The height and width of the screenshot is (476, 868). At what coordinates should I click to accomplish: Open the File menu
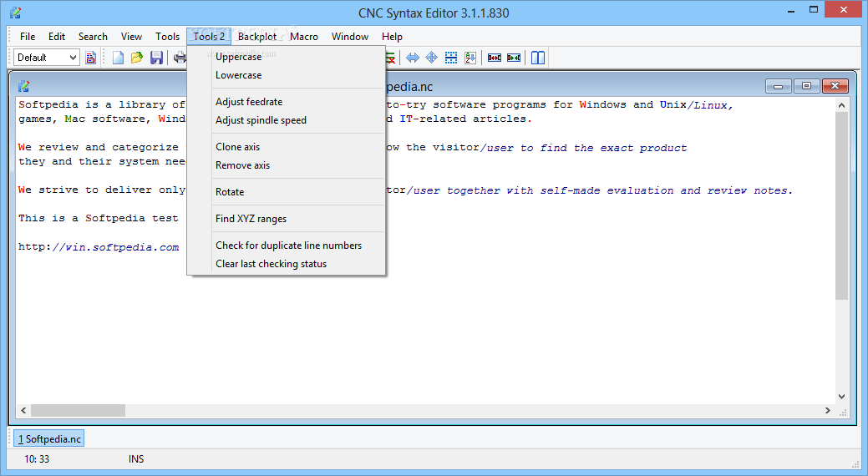coord(28,37)
